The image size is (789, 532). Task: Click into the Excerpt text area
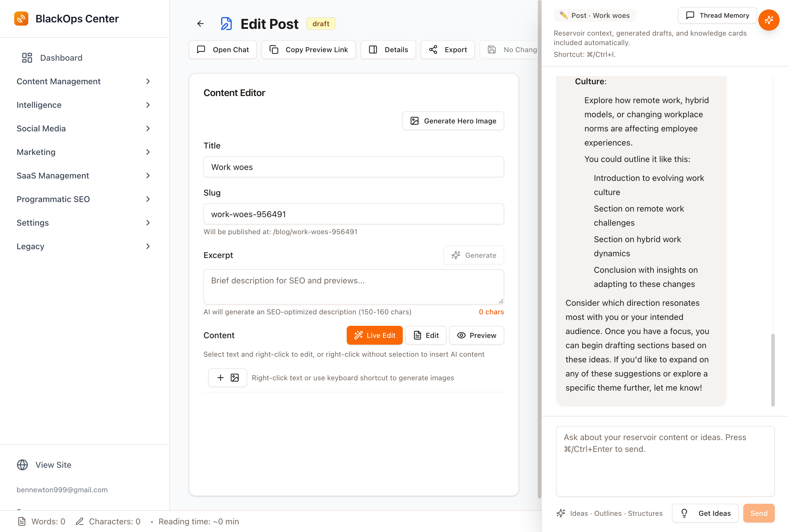point(354,287)
